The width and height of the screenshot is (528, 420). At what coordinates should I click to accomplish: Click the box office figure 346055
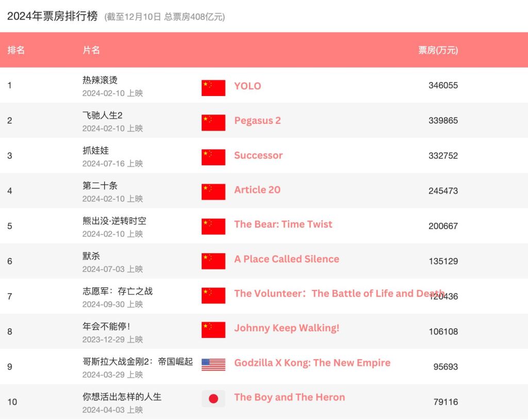(443, 85)
